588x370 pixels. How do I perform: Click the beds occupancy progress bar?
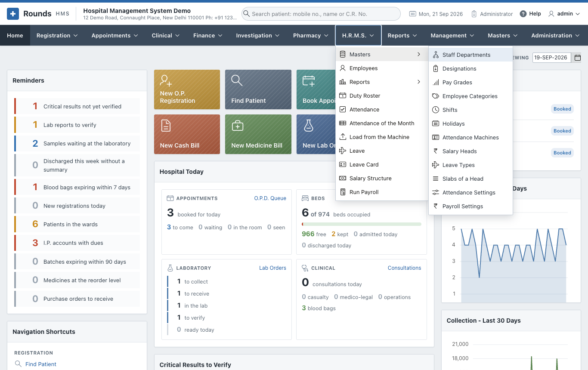pos(362,224)
